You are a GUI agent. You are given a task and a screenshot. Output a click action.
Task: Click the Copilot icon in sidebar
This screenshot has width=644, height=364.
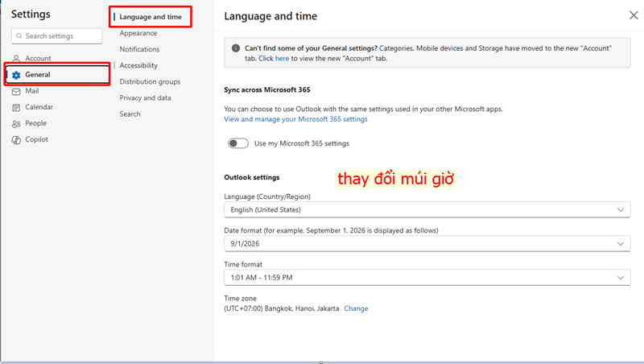[x=16, y=139]
